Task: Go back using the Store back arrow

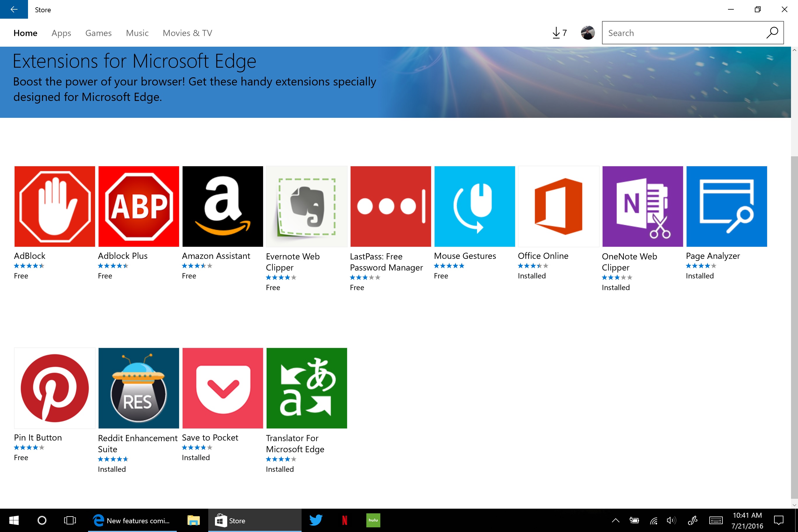Action: (14, 10)
